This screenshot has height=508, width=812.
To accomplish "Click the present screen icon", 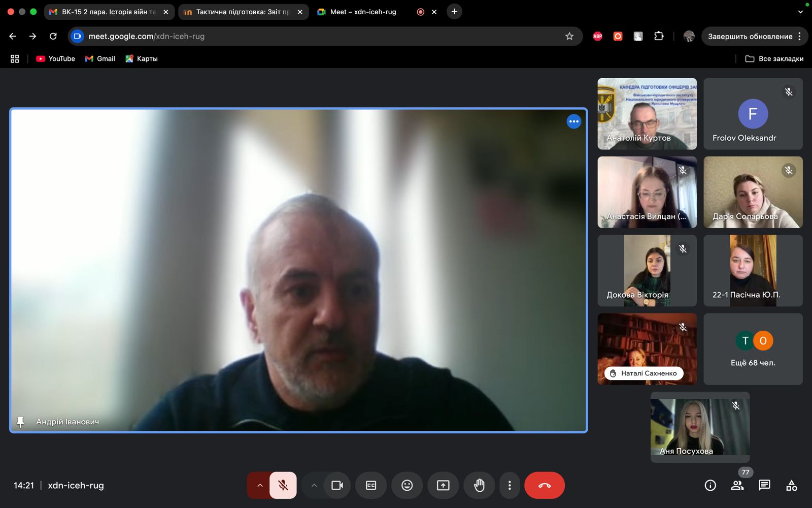I will (443, 485).
